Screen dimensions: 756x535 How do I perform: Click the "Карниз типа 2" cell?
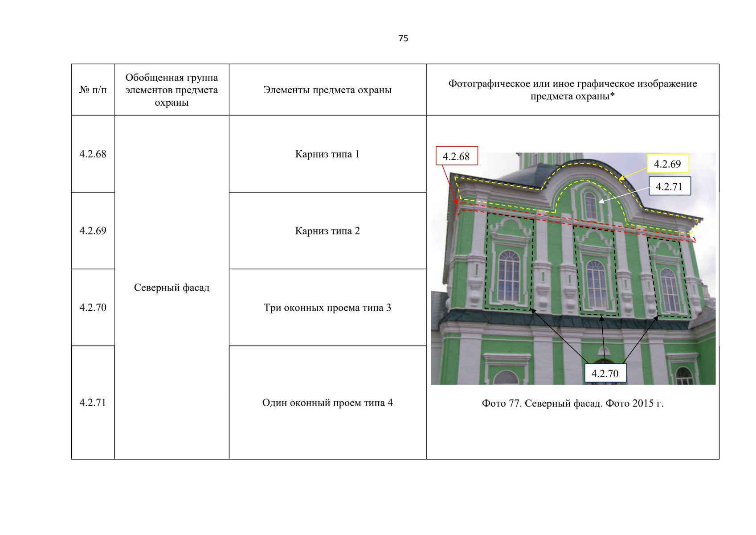327,230
